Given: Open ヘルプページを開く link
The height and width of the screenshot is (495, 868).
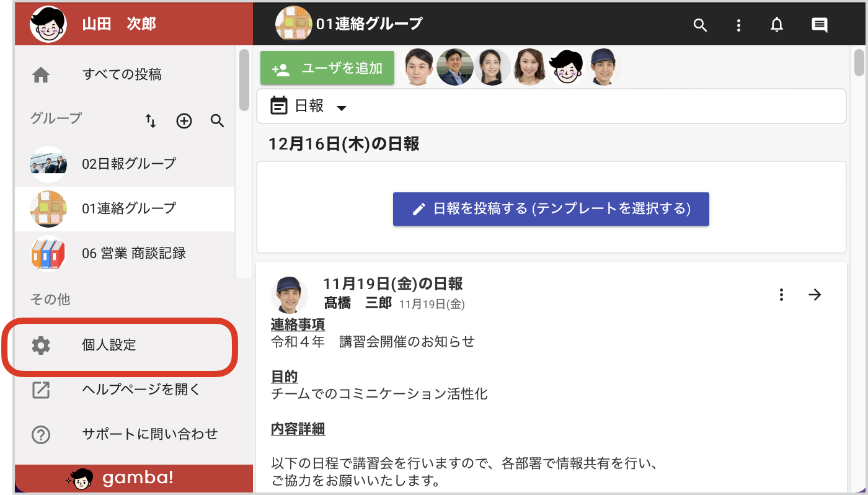Looking at the screenshot, I should coord(125,390).
